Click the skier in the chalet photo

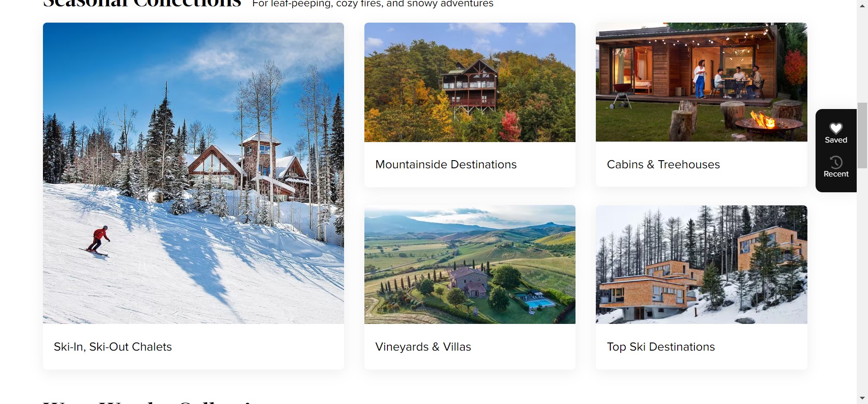(x=98, y=241)
